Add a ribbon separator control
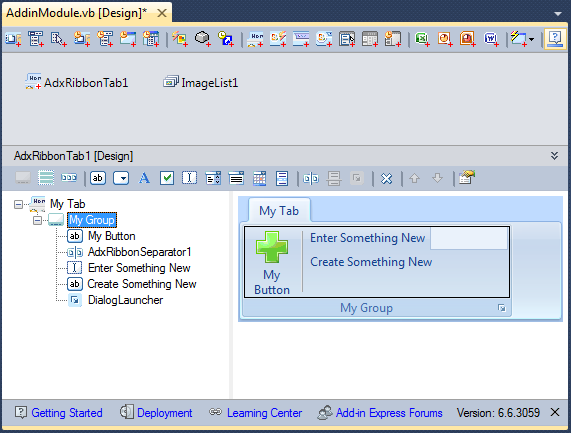Image resolution: width=571 pixels, height=433 pixels. 311,178
